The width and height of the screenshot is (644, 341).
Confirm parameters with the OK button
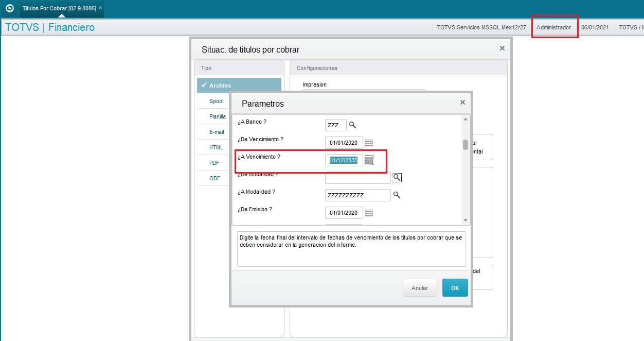[455, 288]
